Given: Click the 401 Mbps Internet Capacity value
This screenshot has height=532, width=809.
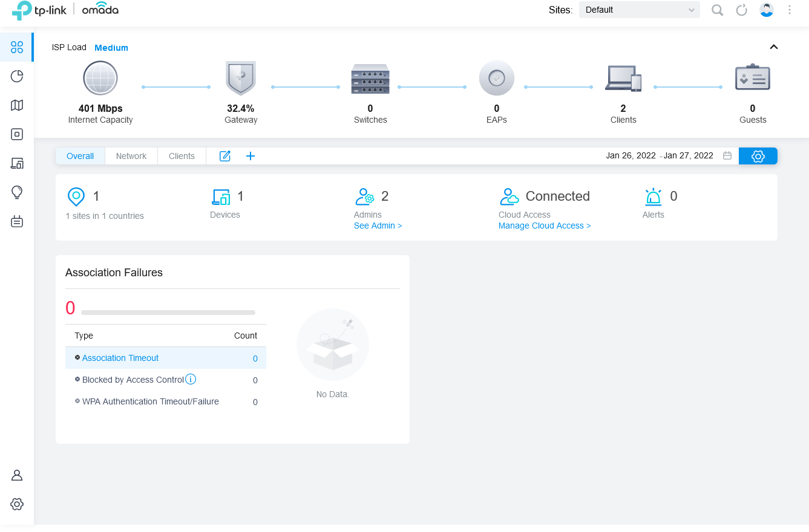Looking at the screenshot, I should 100,109.
